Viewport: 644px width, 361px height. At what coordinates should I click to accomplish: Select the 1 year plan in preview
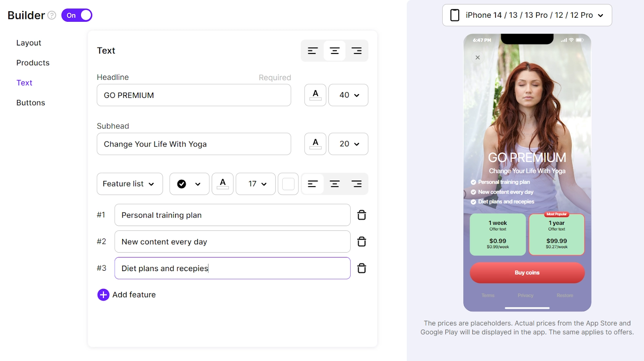[557, 234]
